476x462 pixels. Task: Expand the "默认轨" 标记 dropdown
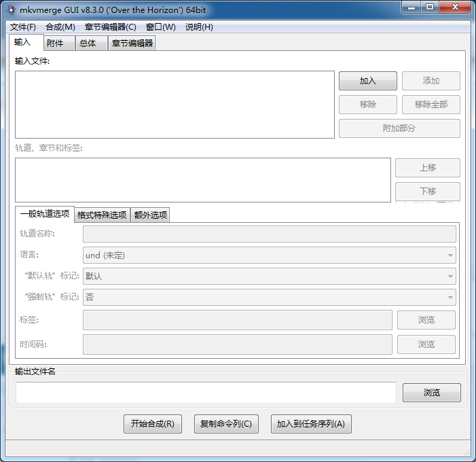pyautogui.click(x=269, y=277)
